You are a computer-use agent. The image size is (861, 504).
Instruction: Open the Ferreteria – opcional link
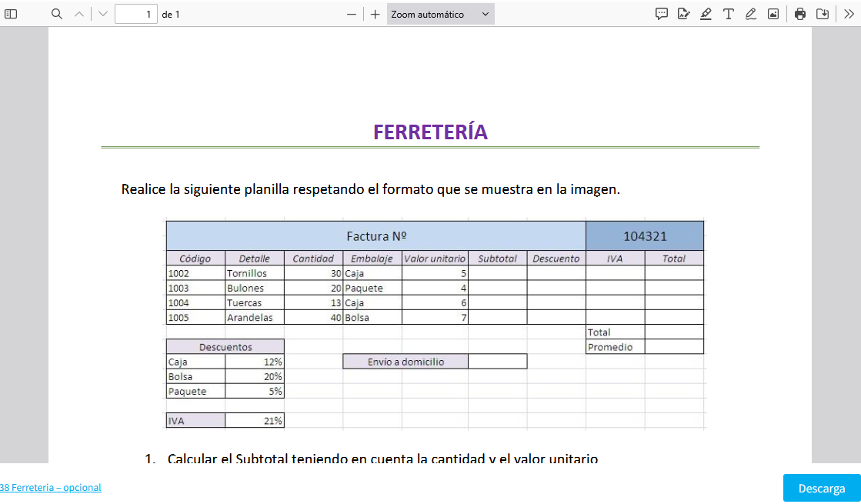pyautogui.click(x=51, y=487)
